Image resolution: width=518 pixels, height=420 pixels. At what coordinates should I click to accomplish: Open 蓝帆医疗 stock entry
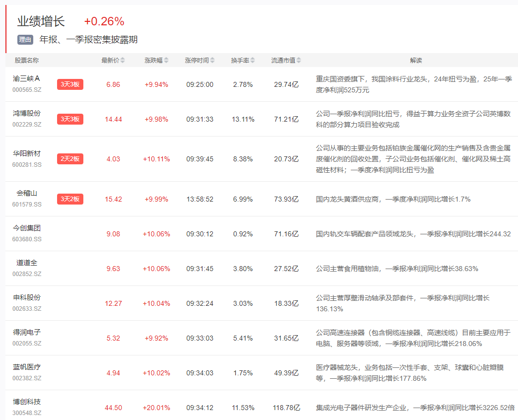point(27,367)
